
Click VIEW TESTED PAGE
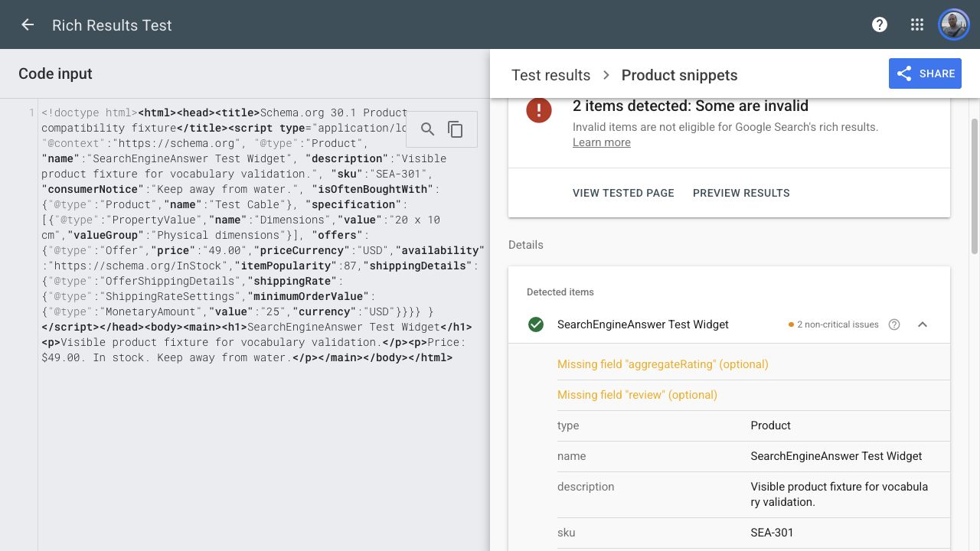(x=623, y=193)
